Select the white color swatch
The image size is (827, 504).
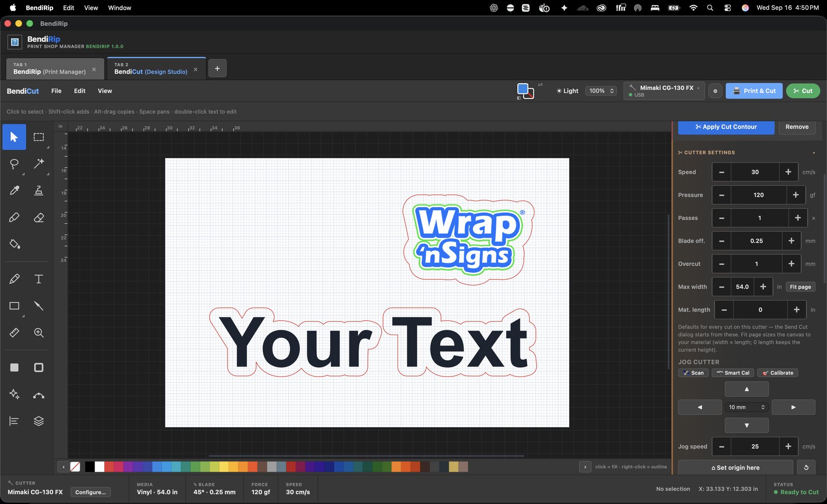[x=99, y=467]
